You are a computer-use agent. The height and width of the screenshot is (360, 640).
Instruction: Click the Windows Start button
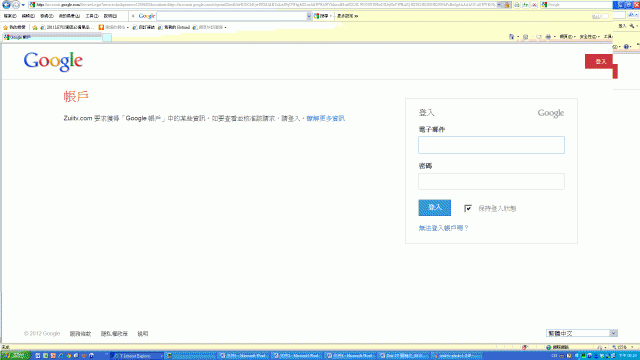tap(16, 356)
